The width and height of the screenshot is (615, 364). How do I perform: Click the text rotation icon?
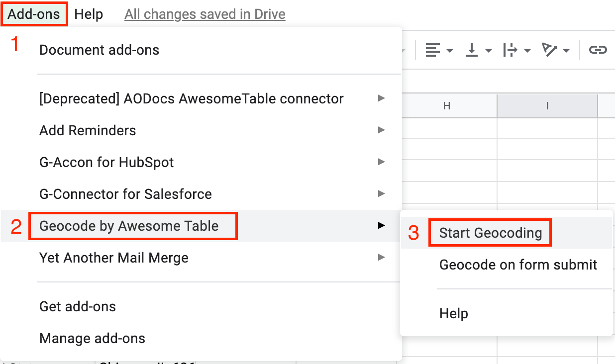[x=550, y=50]
